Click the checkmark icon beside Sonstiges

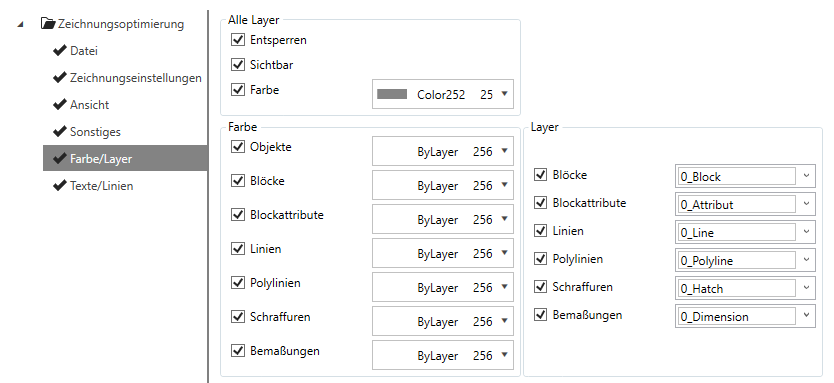pyautogui.click(x=60, y=131)
